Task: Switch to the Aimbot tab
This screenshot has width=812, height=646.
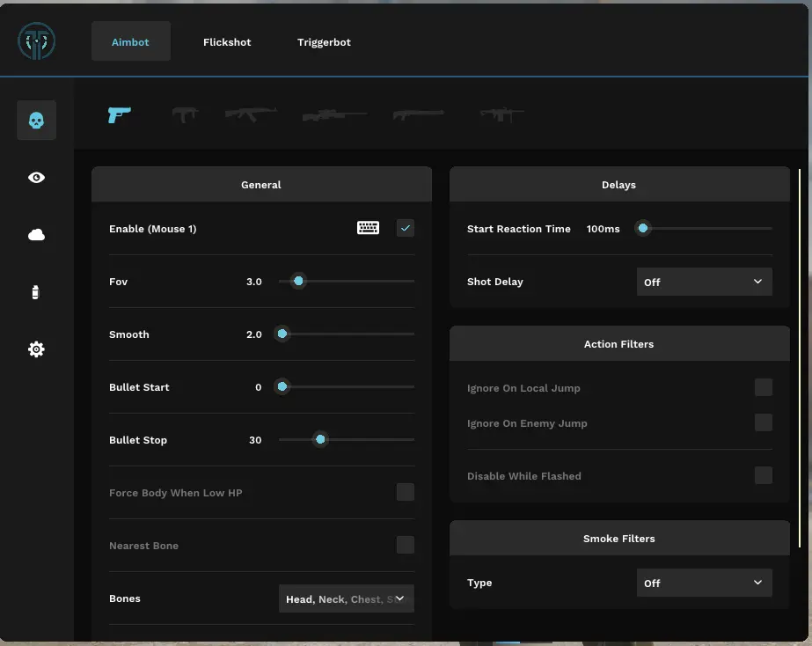Action: click(x=130, y=41)
